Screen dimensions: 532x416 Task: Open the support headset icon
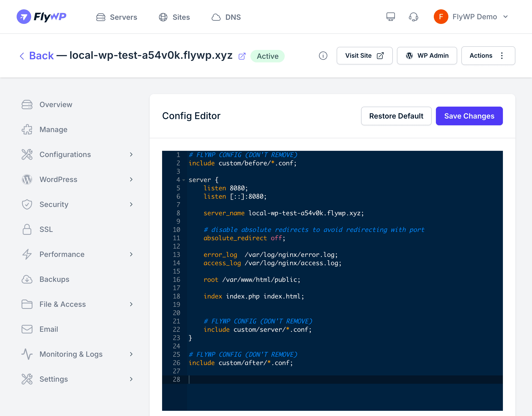(413, 17)
